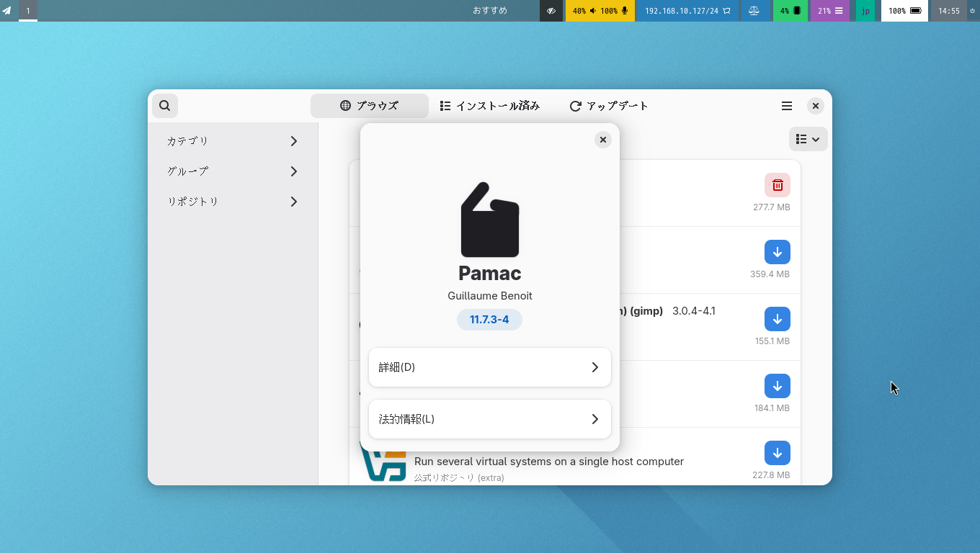Switch to the インストール済み tab

tap(490, 106)
